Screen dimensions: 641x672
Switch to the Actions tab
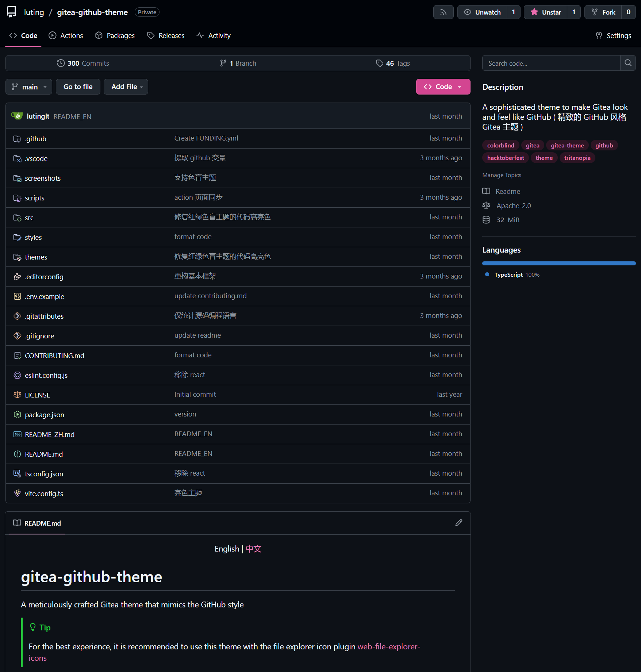(x=66, y=35)
